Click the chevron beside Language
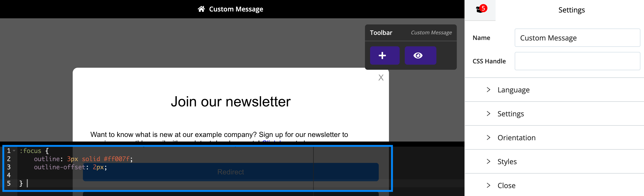 point(488,90)
